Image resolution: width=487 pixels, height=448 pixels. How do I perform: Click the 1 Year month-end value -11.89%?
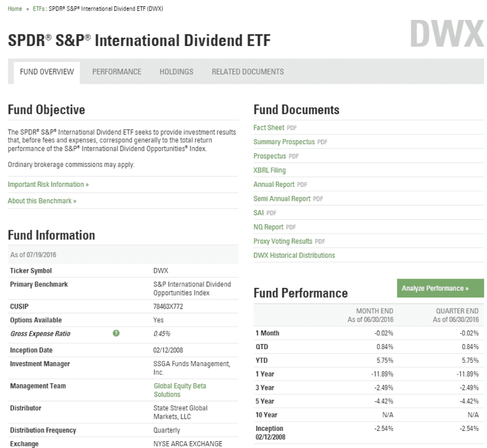coord(382,374)
